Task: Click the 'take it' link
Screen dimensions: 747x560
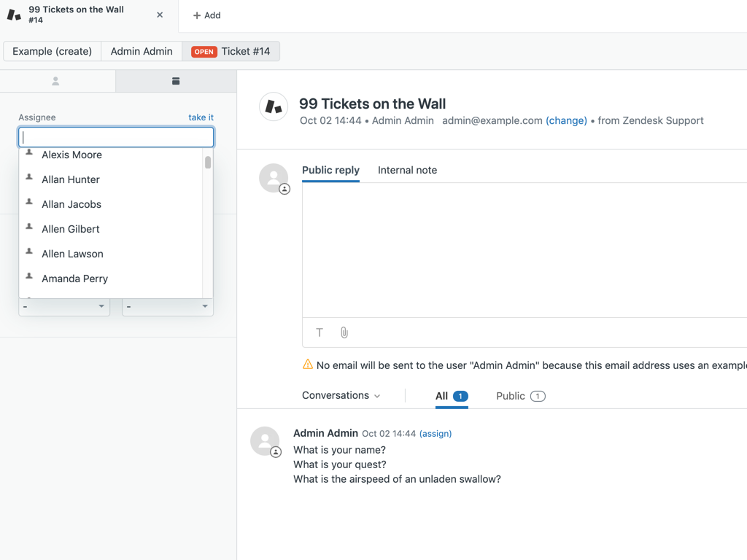Action: click(x=201, y=117)
